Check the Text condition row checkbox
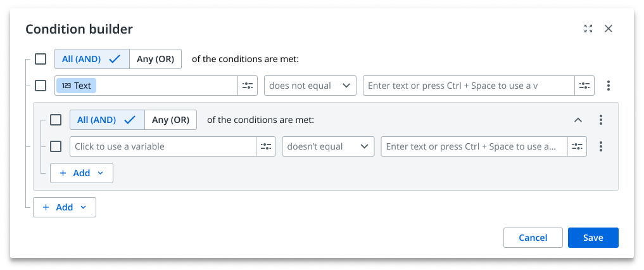The width and height of the screenshot is (644, 270). tap(41, 86)
